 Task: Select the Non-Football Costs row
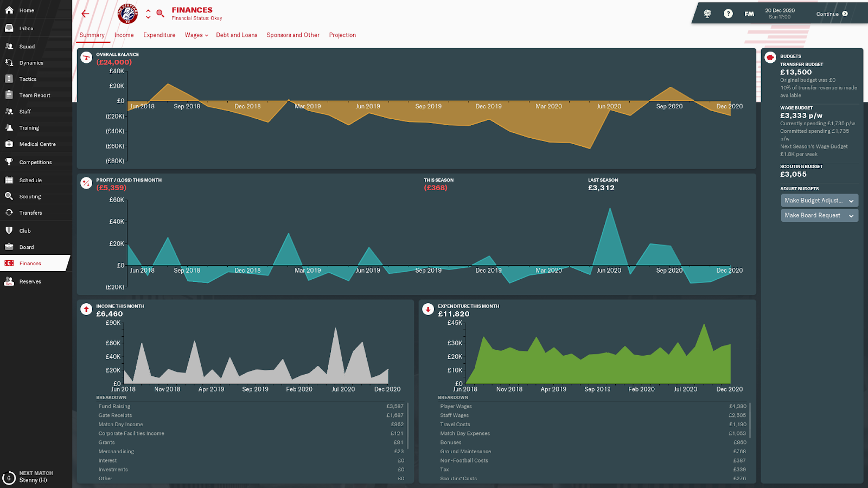pyautogui.click(x=592, y=460)
